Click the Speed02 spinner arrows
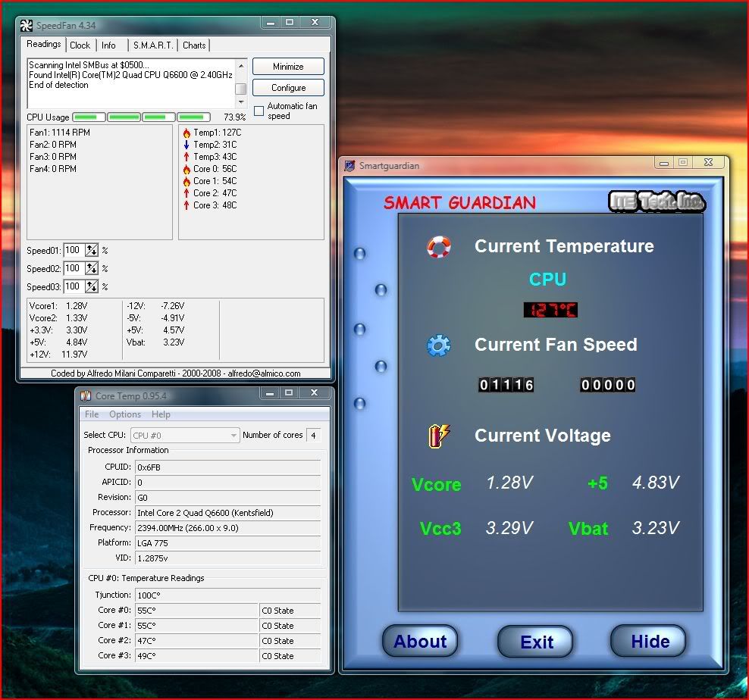Screen dimensions: 749x700 tap(92, 268)
